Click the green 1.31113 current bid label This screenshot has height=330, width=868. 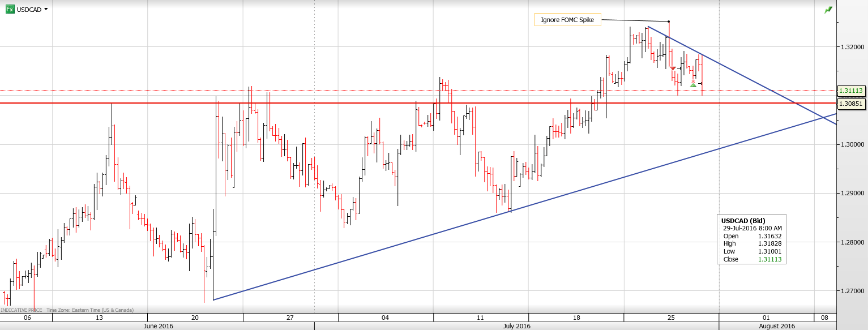pyautogui.click(x=852, y=91)
